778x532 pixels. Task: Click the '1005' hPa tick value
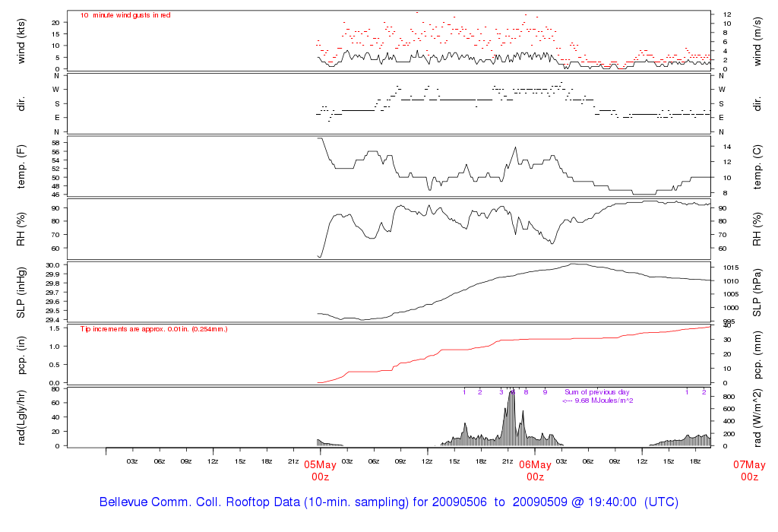click(x=730, y=294)
